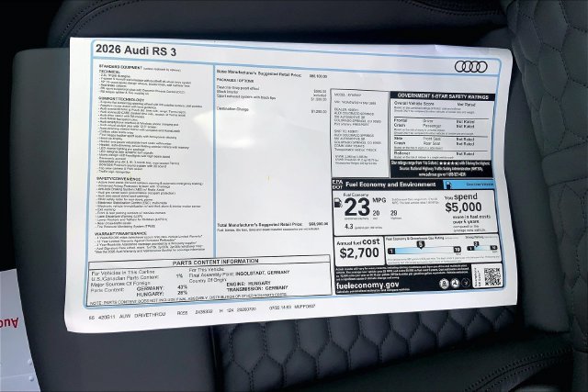Image resolution: width=588 pixels, height=392 pixels.
Task: Click the Audi four-rings logo
Action: [470, 67]
